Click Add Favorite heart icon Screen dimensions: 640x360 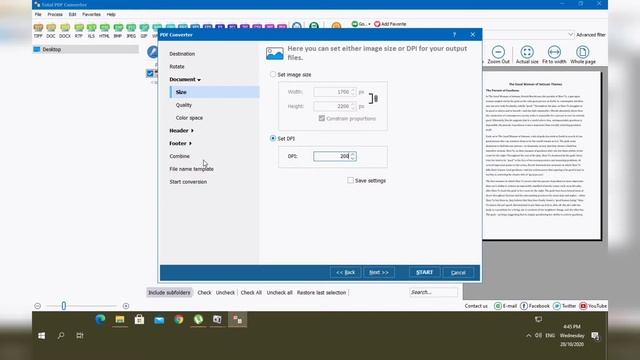coord(377,24)
